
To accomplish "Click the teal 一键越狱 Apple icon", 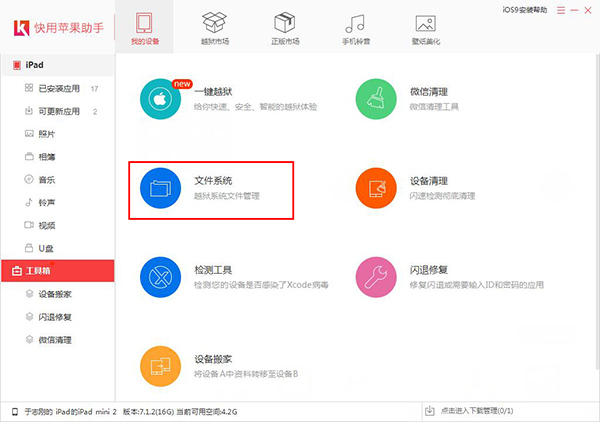I will pyautogui.click(x=160, y=99).
